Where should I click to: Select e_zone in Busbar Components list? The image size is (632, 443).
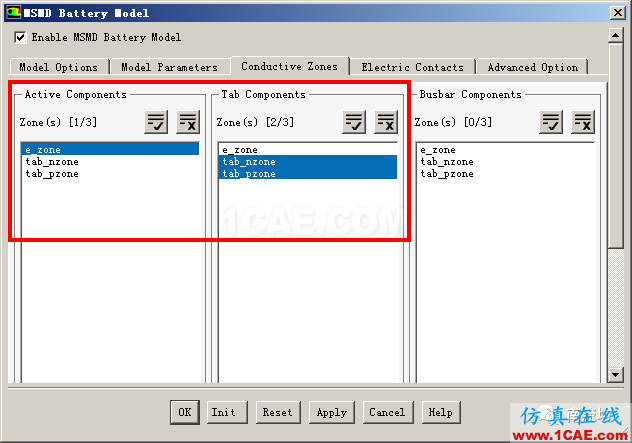pos(505,150)
